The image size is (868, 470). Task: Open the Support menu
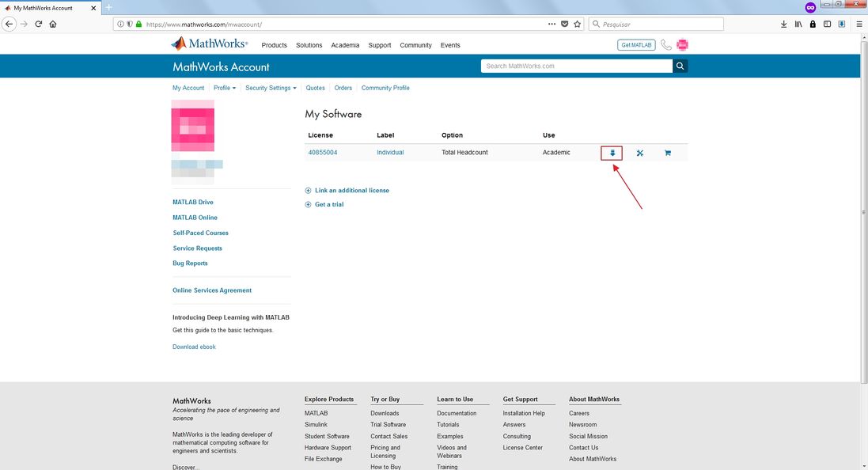click(380, 45)
